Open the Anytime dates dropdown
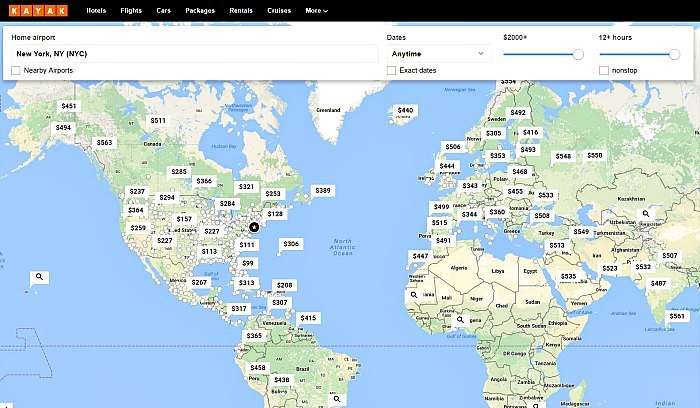The image size is (700, 408). coord(439,54)
